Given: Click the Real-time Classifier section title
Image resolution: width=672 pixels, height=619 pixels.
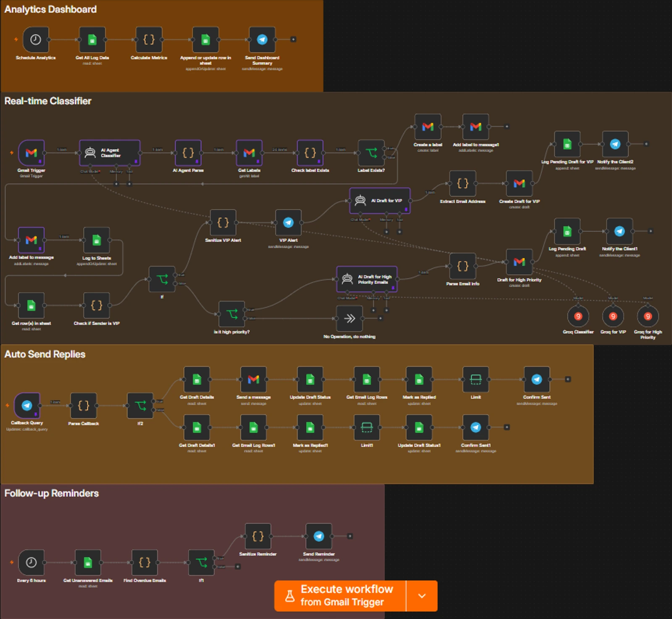Looking at the screenshot, I should (48, 101).
